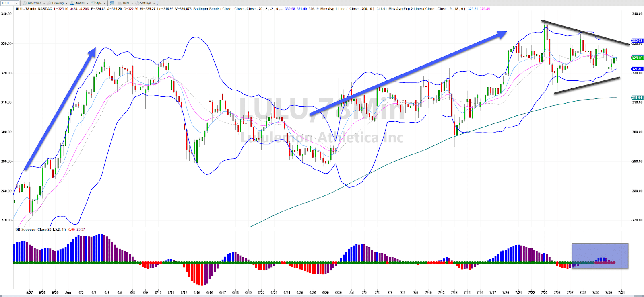
Task: Click the 'V=826,076' volume readout
Action: pos(184,9)
